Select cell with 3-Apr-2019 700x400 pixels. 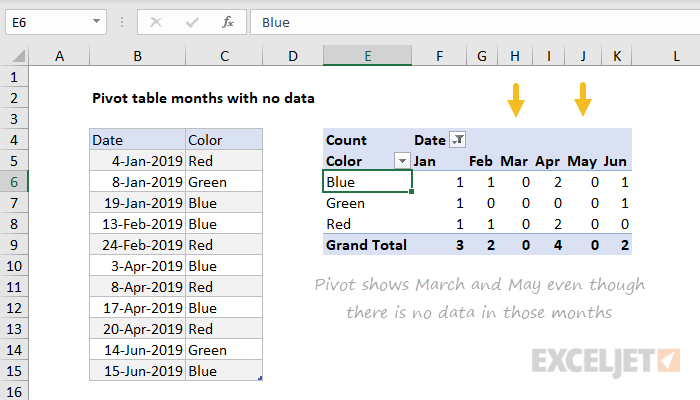[x=138, y=266]
